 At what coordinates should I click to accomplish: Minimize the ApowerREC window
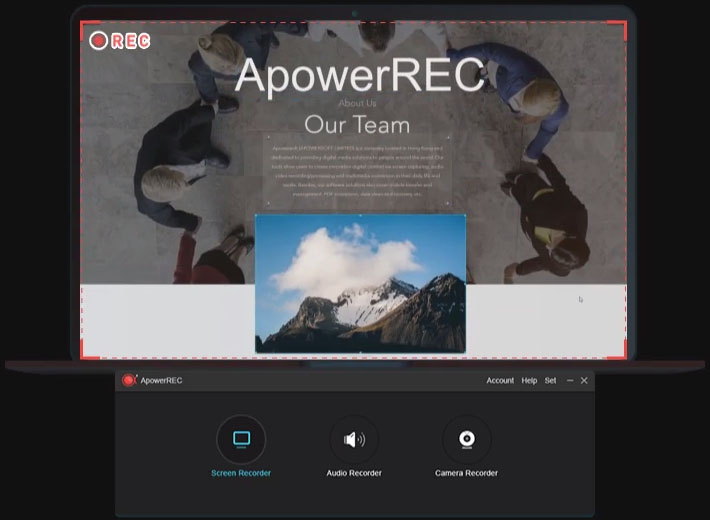click(570, 380)
